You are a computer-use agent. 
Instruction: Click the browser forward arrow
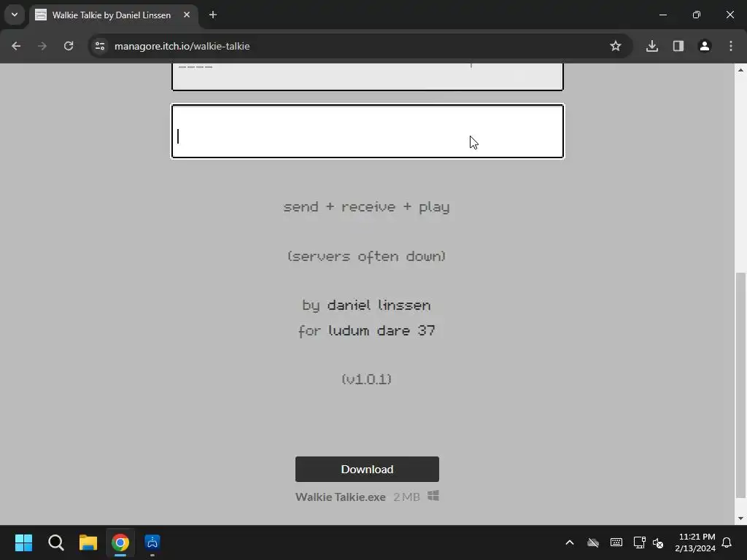tap(42, 46)
